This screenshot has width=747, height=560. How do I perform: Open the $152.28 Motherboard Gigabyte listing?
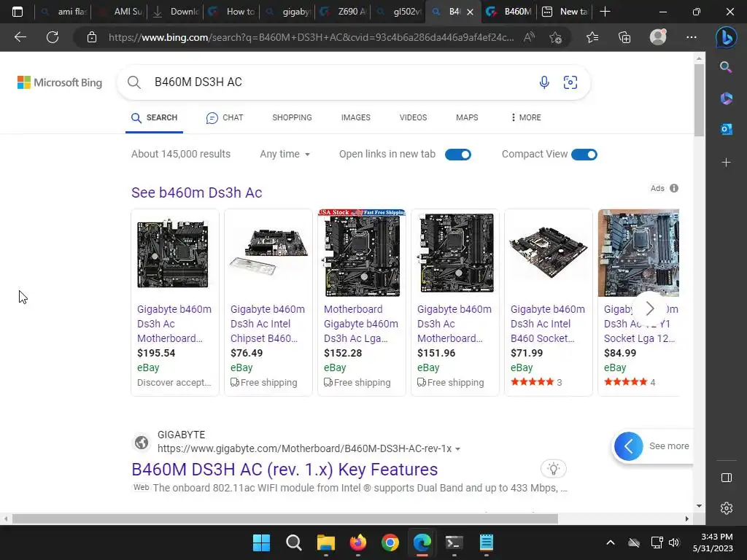coord(362,303)
